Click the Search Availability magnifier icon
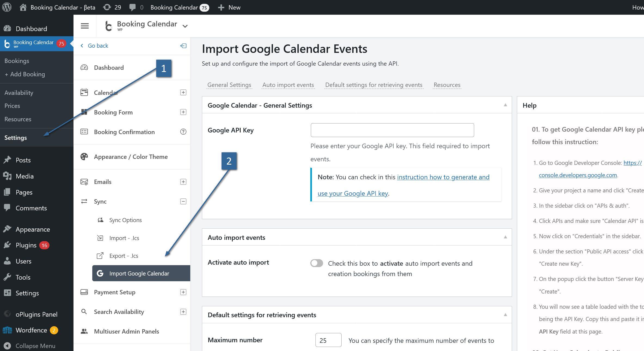The width and height of the screenshot is (644, 351). 84,311
